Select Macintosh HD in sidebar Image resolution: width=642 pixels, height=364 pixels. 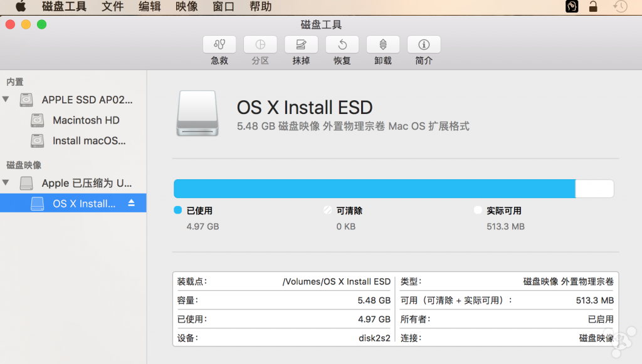[x=73, y=120]
